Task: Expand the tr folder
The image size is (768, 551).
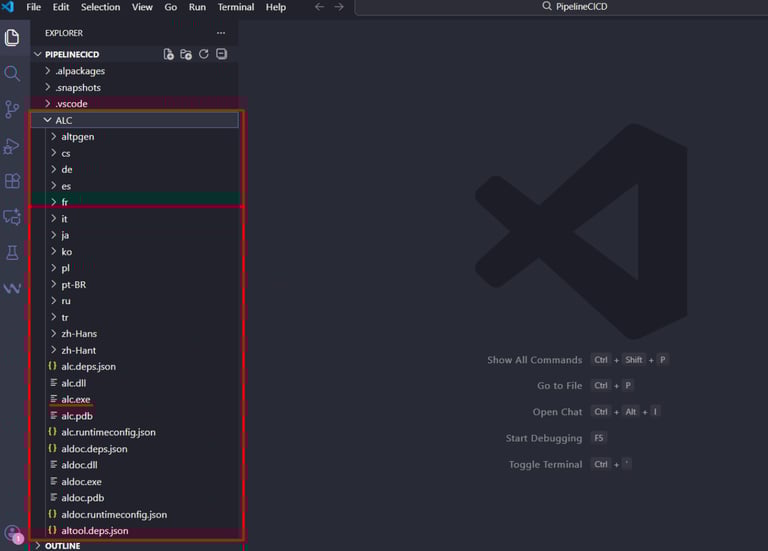Action: [135, 317]
